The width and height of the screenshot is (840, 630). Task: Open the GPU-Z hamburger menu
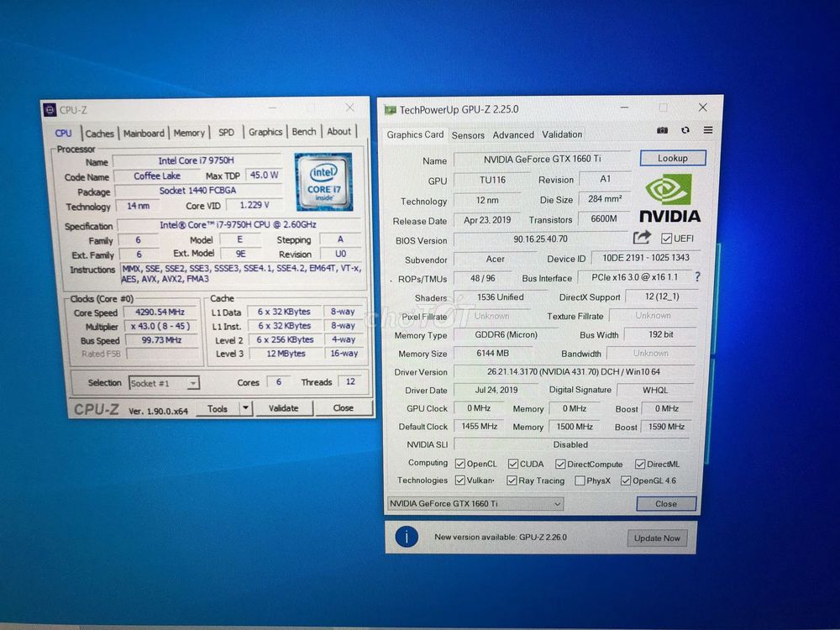tap(707, 130)
